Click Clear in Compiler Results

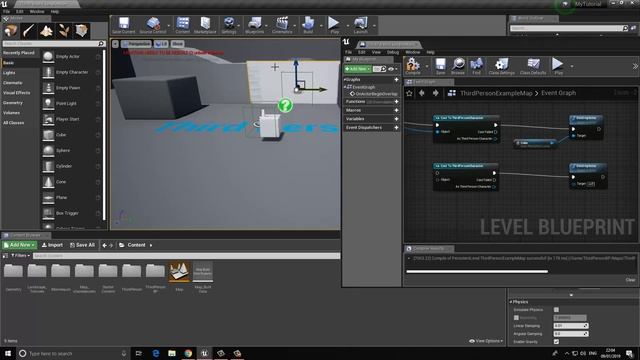pos(630,280)
